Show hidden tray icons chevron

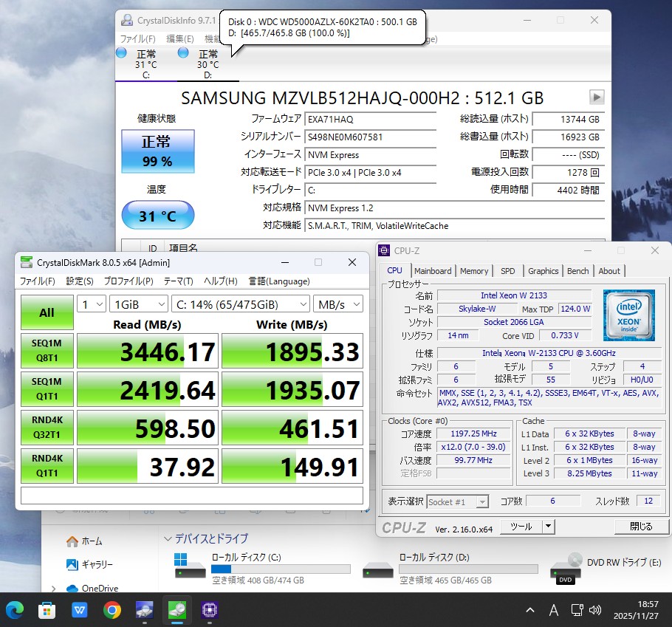tap(530, 610)
